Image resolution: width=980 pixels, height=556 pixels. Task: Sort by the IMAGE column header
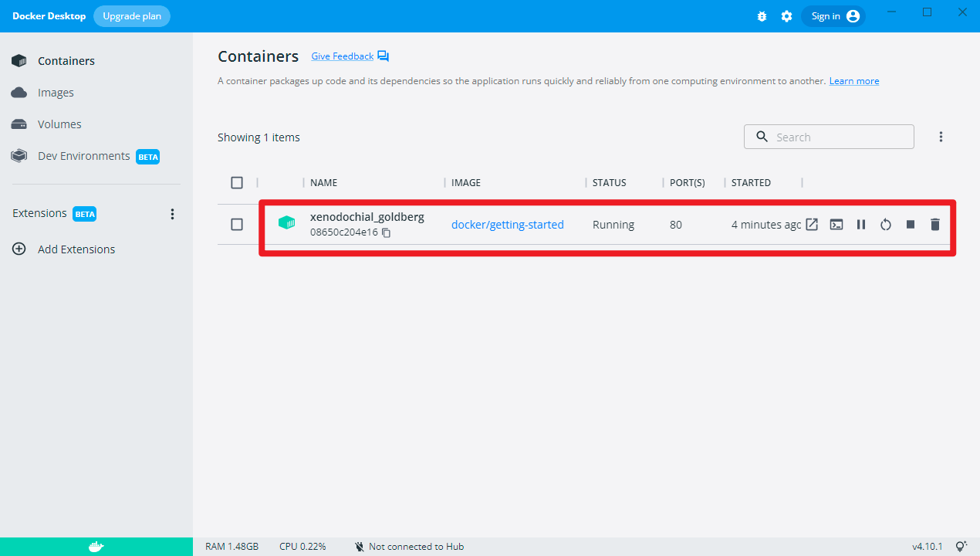pos(466,183)
